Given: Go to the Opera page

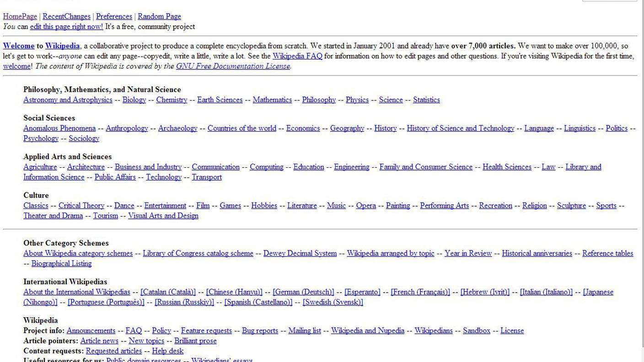Looking at the screenshot, I should point(366,206).
